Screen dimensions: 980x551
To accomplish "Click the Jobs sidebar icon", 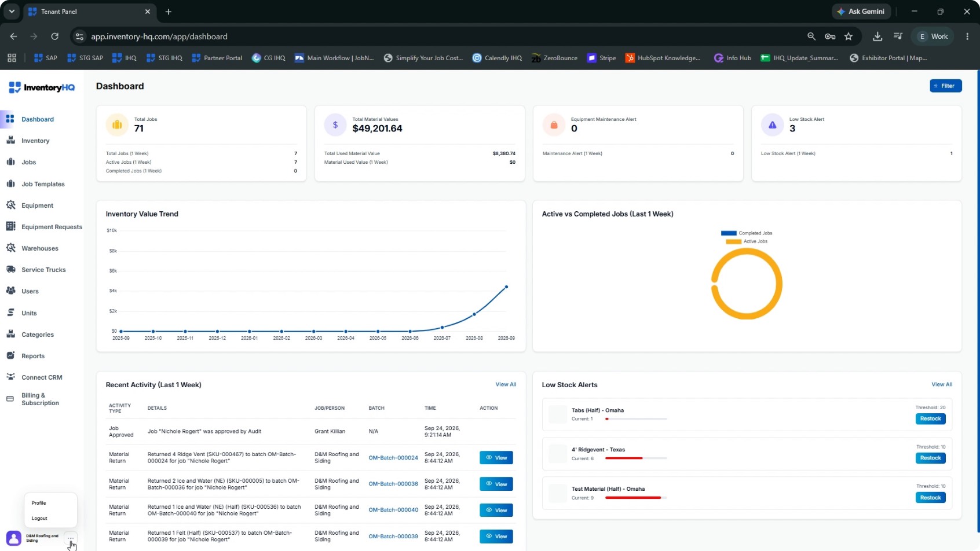I will [10, 161].
